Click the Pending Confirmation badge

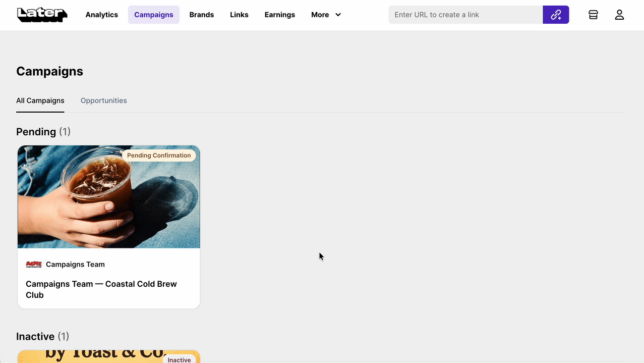point(159,155)
